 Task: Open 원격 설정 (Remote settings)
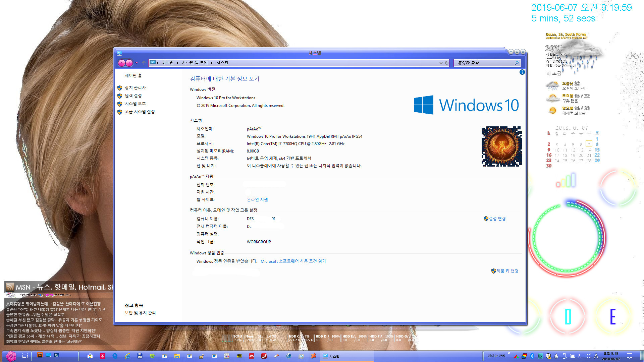133,96
